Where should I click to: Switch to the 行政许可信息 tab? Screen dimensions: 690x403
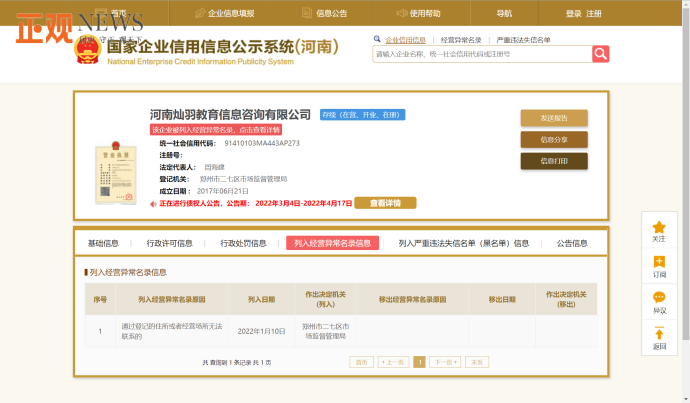point(169,243)
